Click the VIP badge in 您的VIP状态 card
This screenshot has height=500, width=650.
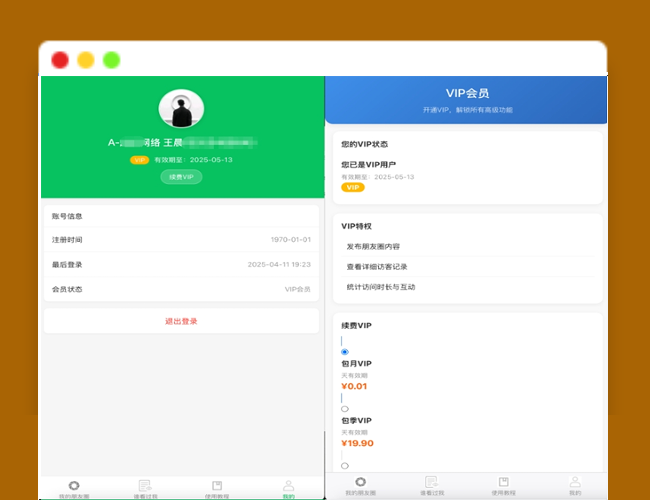353,187
